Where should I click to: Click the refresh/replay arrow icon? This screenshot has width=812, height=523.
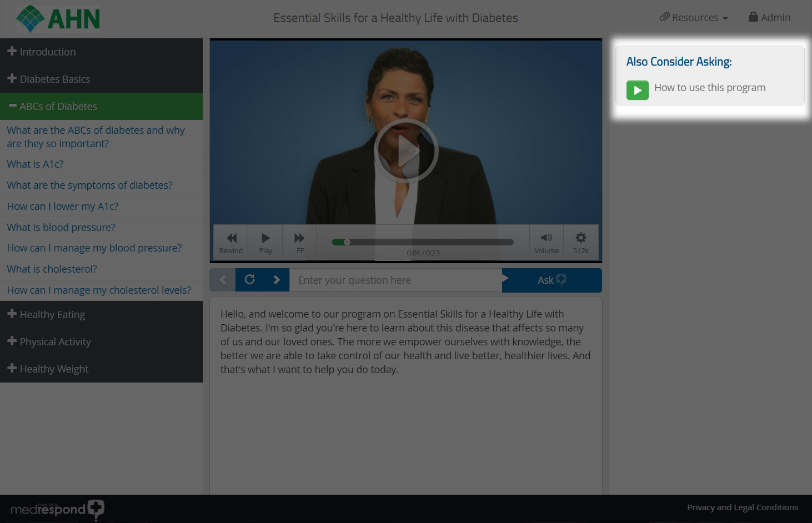pyautogui.click(x=250, y=280)
